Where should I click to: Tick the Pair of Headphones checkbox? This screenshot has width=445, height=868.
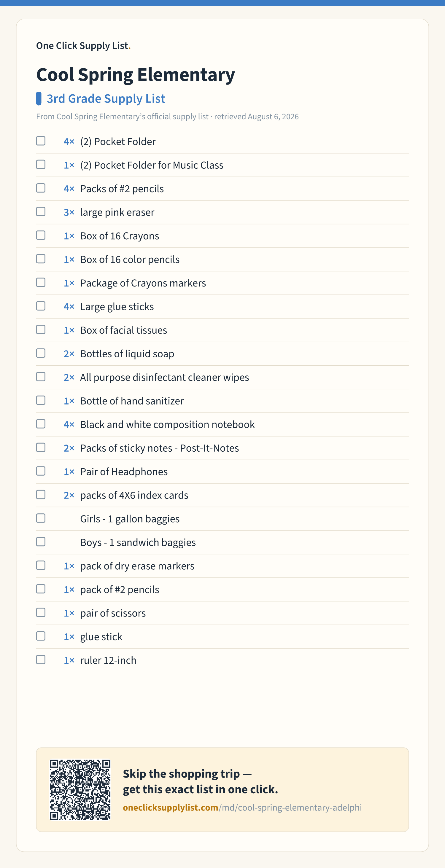[41, 471]
